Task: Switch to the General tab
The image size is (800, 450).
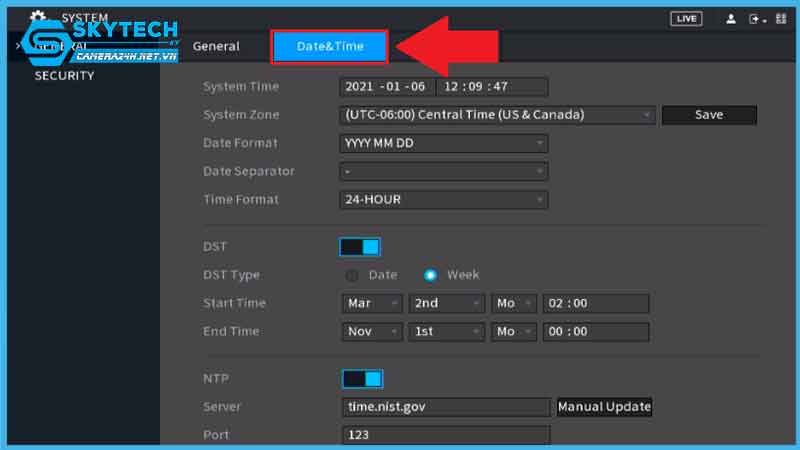Action: pyautogui.click(x=216, y=46)
